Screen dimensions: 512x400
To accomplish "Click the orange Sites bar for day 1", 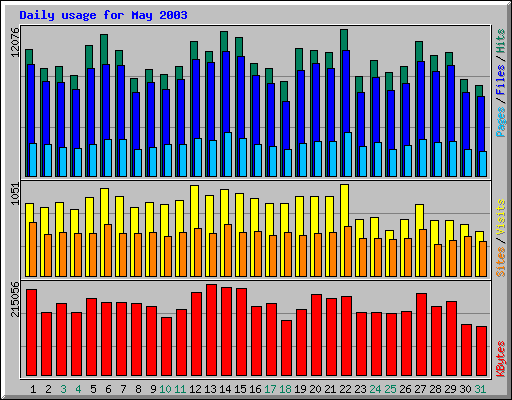I will (x=33, y=249).
